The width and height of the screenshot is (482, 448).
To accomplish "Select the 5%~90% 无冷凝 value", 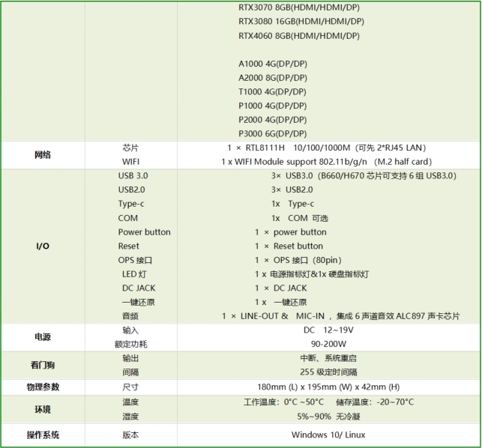I will 328,417.
